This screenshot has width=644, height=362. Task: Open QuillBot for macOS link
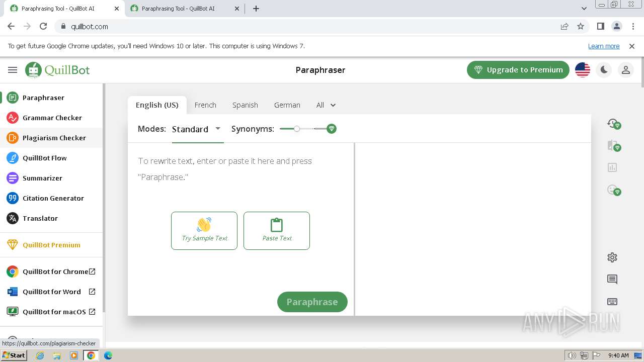51,312
